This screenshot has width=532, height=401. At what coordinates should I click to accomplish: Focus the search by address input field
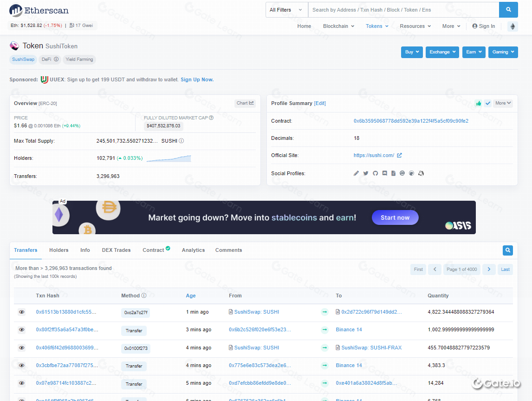click(x=403, y=10)
